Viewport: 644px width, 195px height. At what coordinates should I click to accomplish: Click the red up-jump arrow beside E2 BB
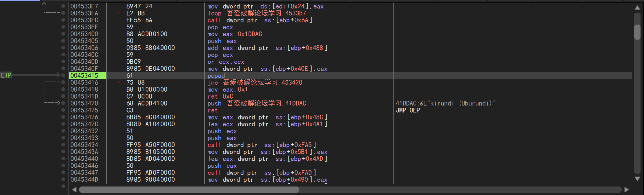(118, 13)
